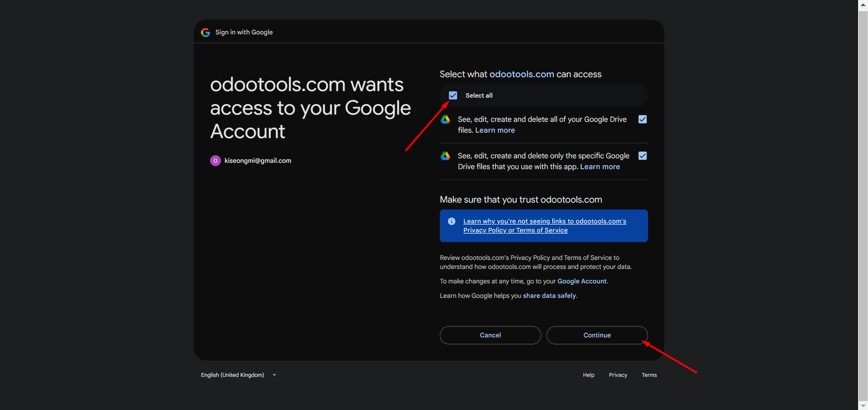Open Learn more for specific Drive files
Screen dimensions: 868x410
(600, 167)
